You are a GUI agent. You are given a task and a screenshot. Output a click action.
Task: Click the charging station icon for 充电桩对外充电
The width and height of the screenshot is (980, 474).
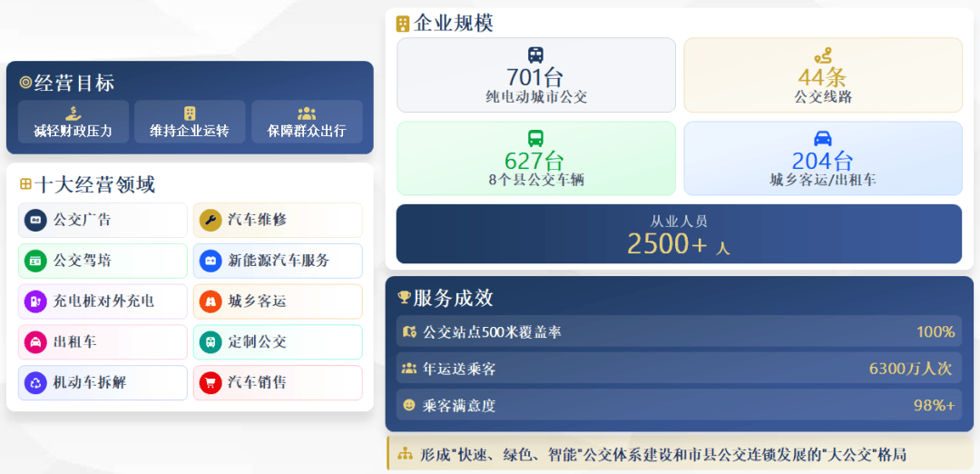click(x=35, y=301)
